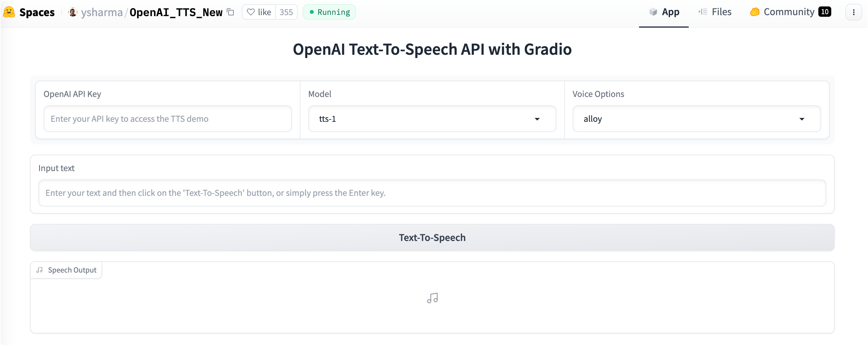Open the tts-1 model combo box
868x346 pixels.
[x=421, y=119]
